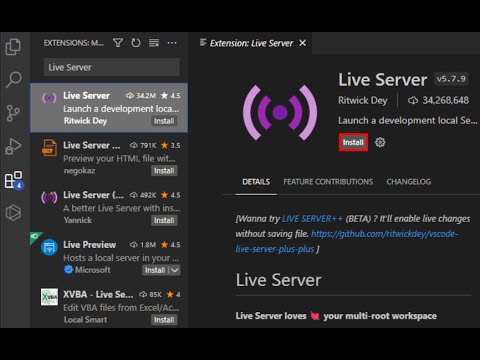Select the XVBA - Live Server extension

pos(109,306)
